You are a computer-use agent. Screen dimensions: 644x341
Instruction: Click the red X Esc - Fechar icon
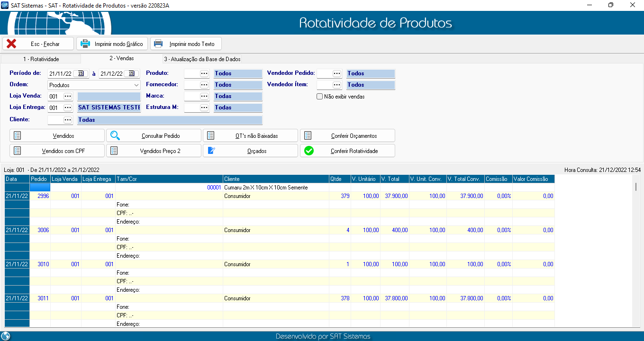point(11,44)
